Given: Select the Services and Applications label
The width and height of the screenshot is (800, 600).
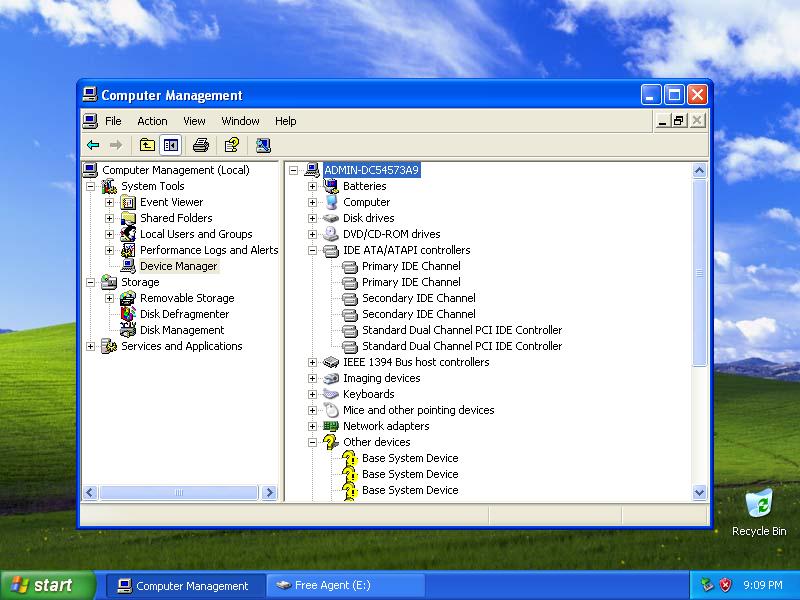Looking at the screenshot, I should [x=182, y=346].
